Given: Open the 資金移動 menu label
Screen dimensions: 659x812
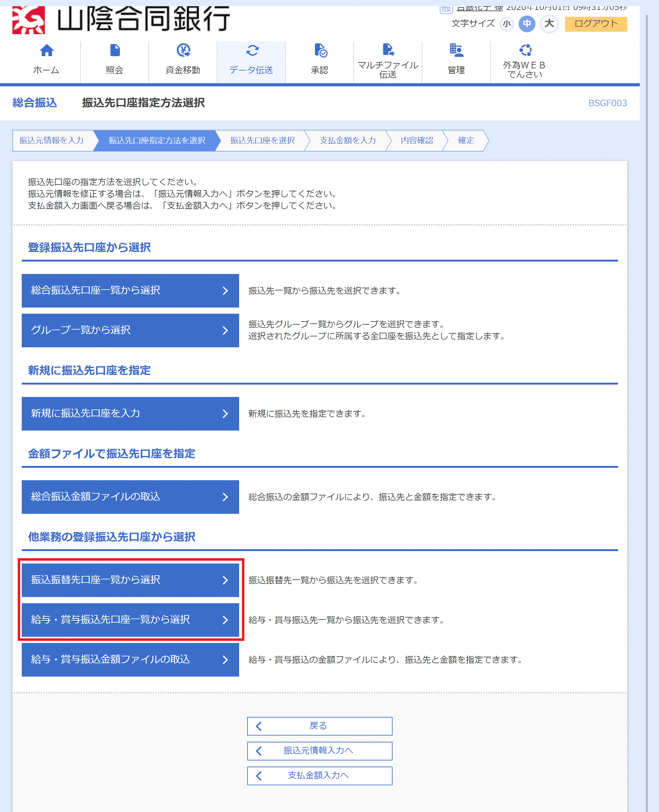Looking at the screenshot, I should 183,70.
